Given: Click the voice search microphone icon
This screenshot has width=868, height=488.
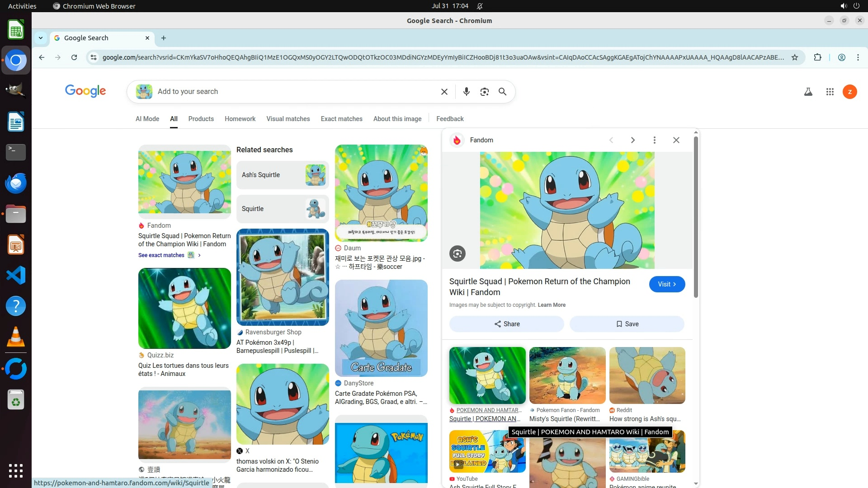Looking at the screenshot, I should 466,92.
